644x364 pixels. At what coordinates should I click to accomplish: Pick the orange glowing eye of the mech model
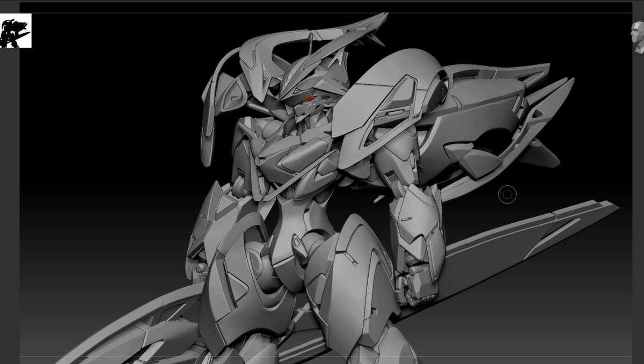pyautogui.click(x=308, y=99)
